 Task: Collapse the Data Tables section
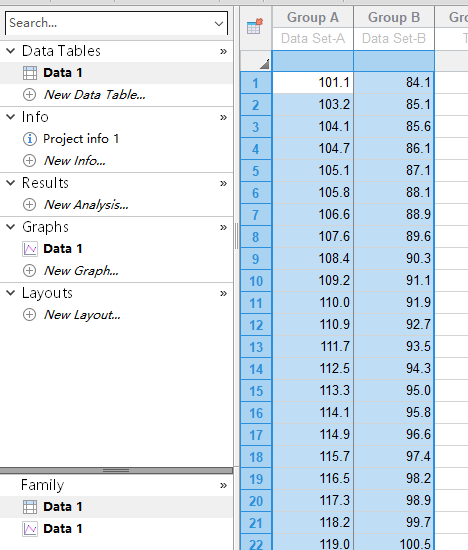click(11, 51)
